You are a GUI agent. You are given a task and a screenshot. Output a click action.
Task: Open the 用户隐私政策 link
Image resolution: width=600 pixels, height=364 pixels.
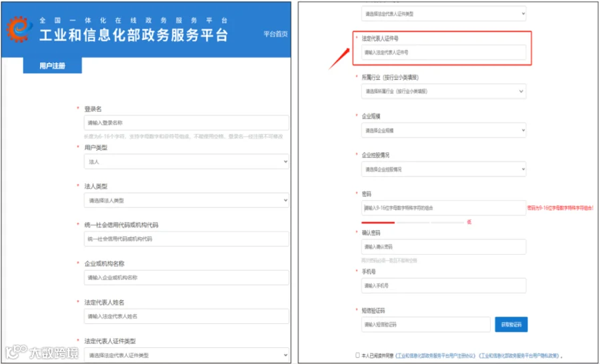click(519, 355)
